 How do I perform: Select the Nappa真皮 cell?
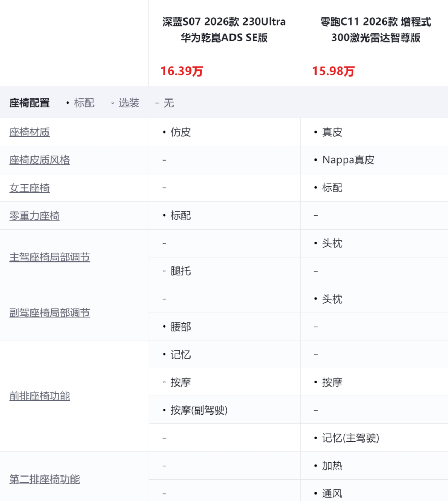point(348,160)
